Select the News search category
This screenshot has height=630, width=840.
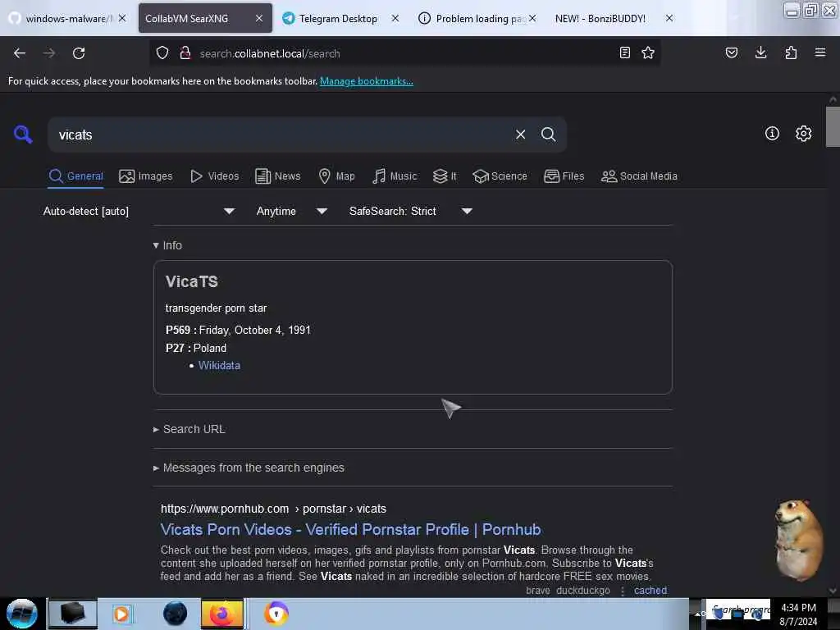tap(277, 176)
